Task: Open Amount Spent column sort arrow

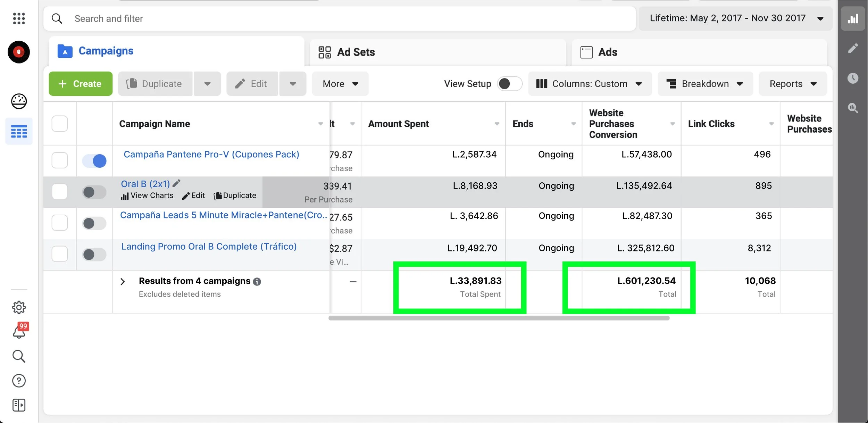Action: point(497,124)
